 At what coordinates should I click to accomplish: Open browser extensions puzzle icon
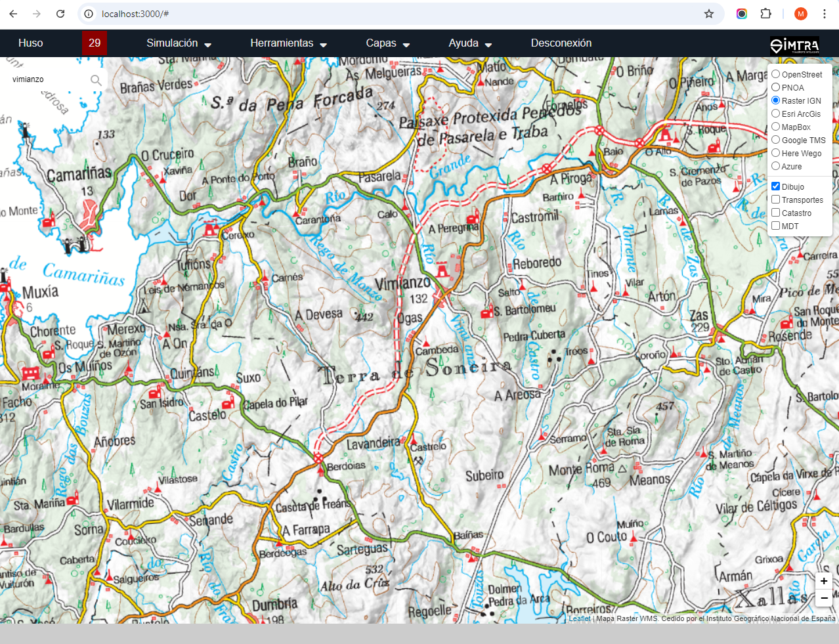tap(765, 14)
